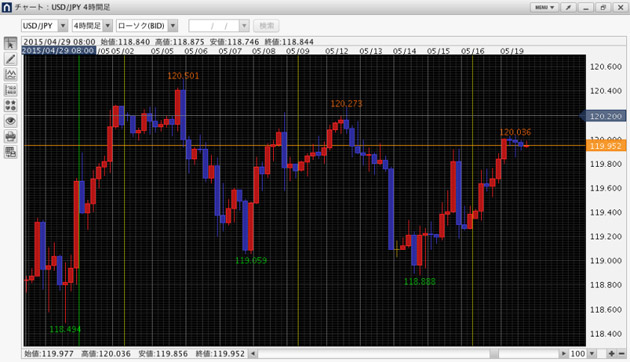Open the data table list icon
Screen dimensions: 630x362
coord(10,152)
